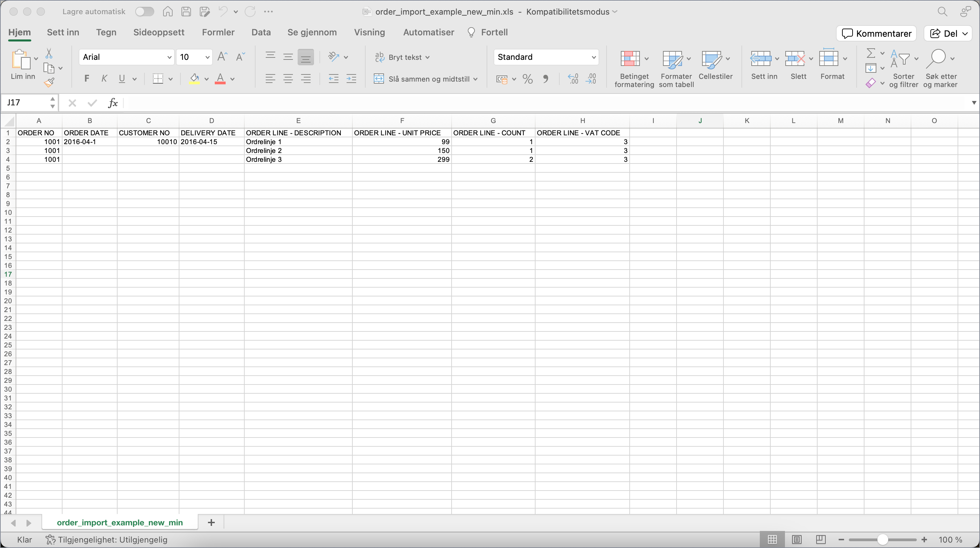Open the Formler ribbon tab
The width and height of the screenshot is (980, 548).
coord(218,32)
